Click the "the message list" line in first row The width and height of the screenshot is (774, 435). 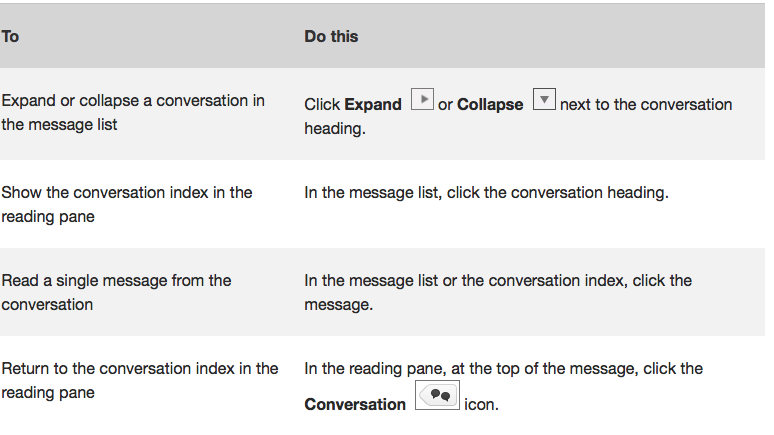click(x=59, y=125)
